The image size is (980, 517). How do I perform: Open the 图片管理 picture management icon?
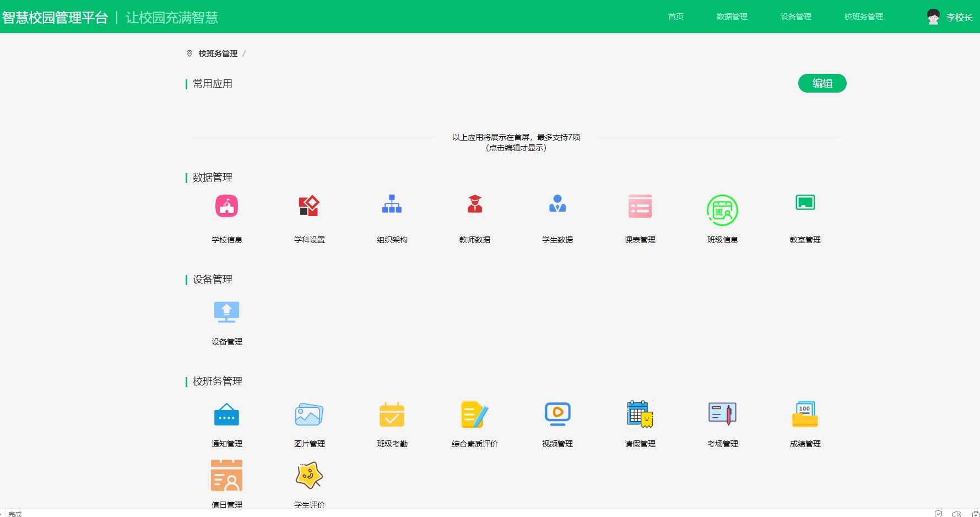point(309,414)
